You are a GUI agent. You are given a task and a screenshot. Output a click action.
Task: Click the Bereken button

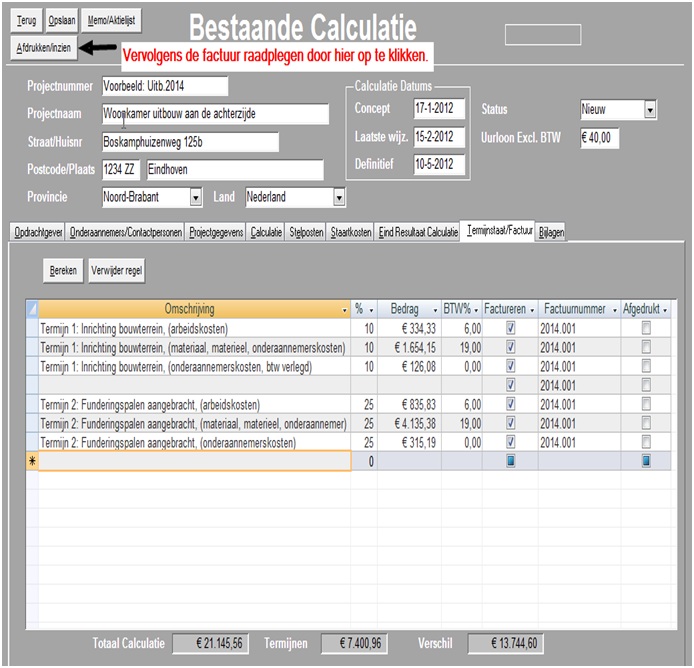[x=64, y=270]
